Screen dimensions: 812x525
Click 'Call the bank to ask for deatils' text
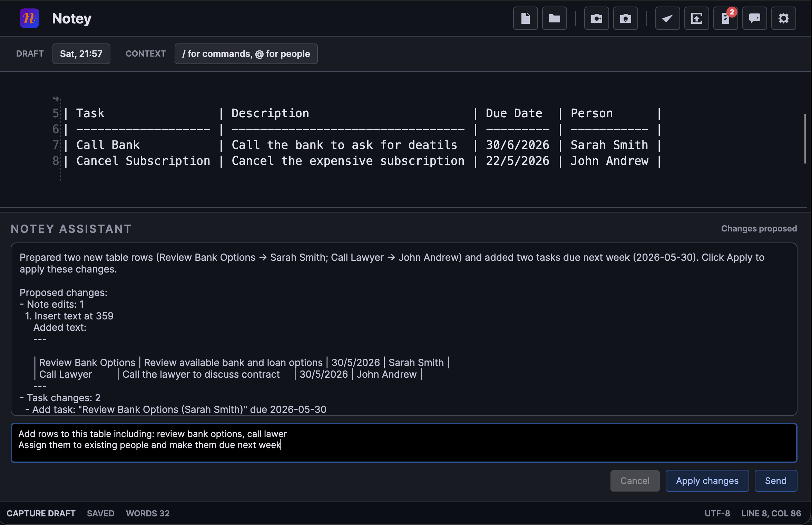click(x=344, y=145)
